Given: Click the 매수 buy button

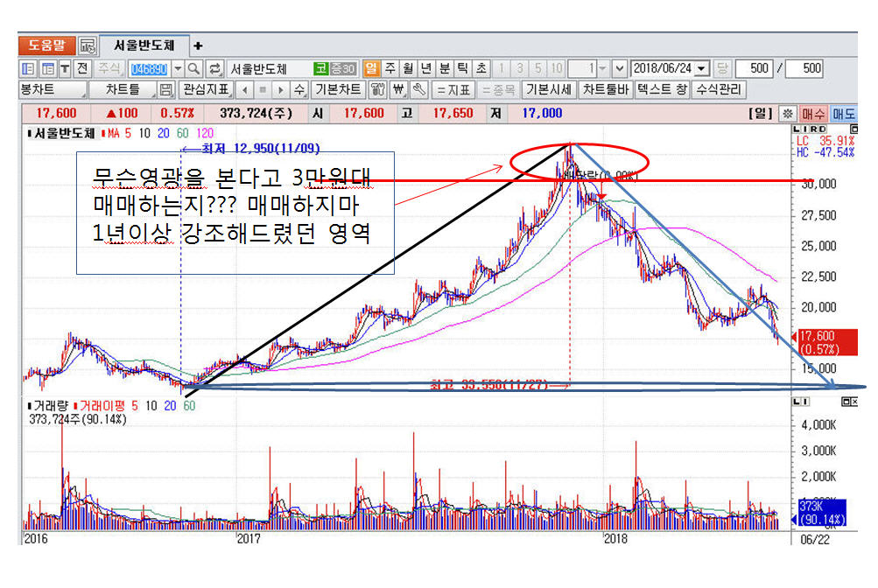Looking at the screenshot, I should tap(813, 114).
